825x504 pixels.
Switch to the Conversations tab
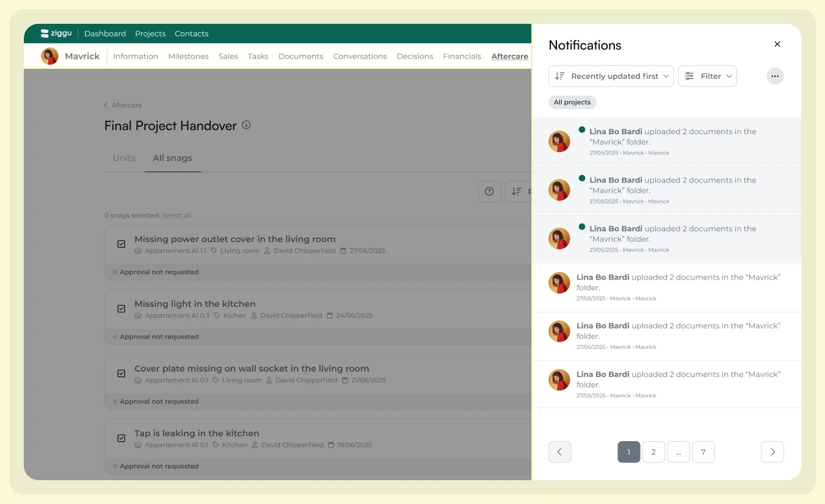click(360, 56)
